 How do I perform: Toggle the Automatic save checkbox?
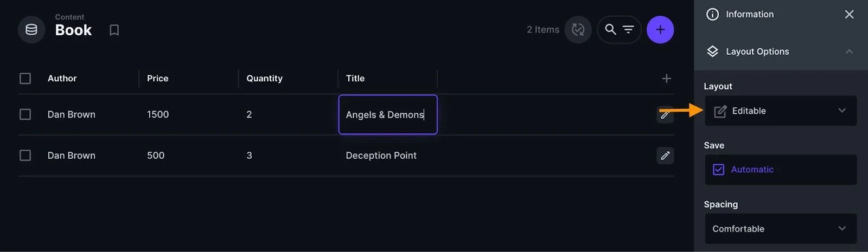click(x=718, y=170)
